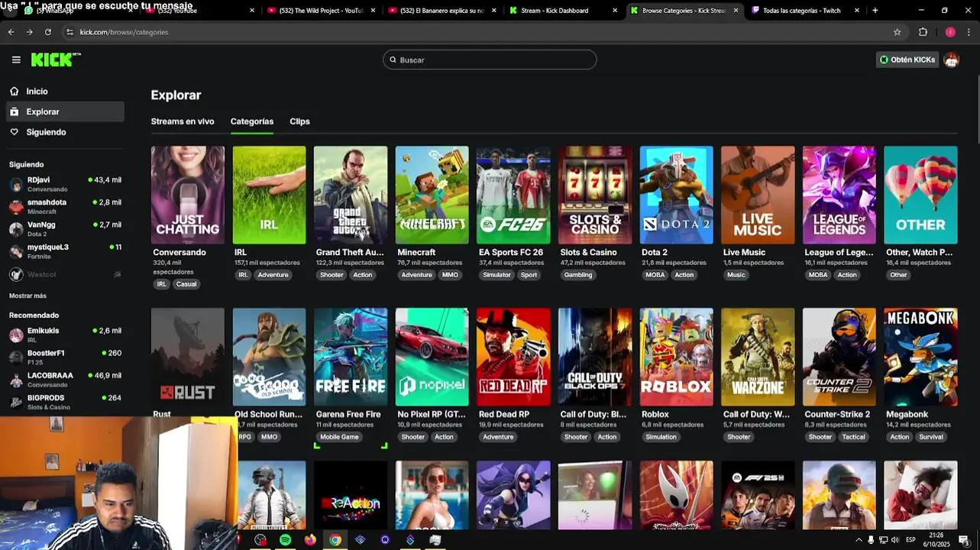The height and width of the screenshot is (550, 980).
Task: Go to Inicio home icon in sidebar
Action: coord(14,91)
